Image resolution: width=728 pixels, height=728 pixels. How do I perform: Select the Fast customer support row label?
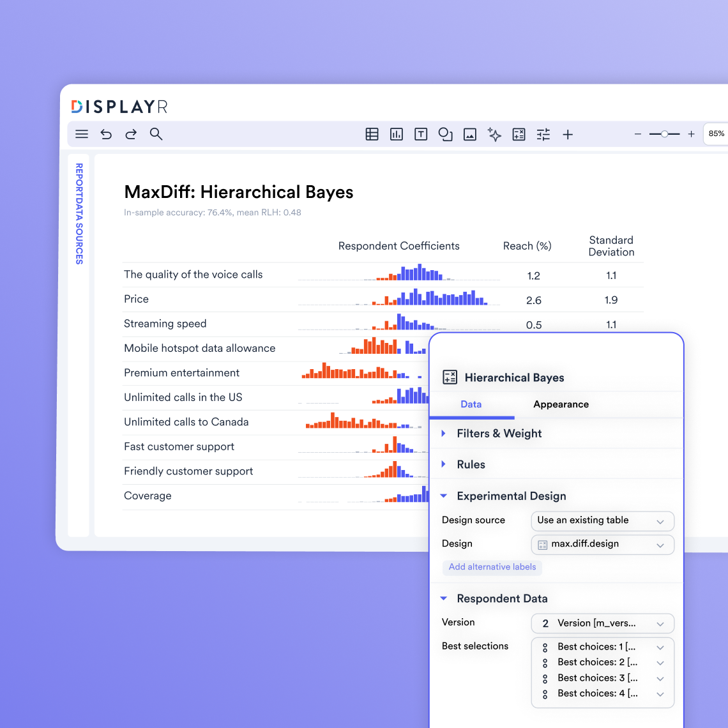point(179,446)
